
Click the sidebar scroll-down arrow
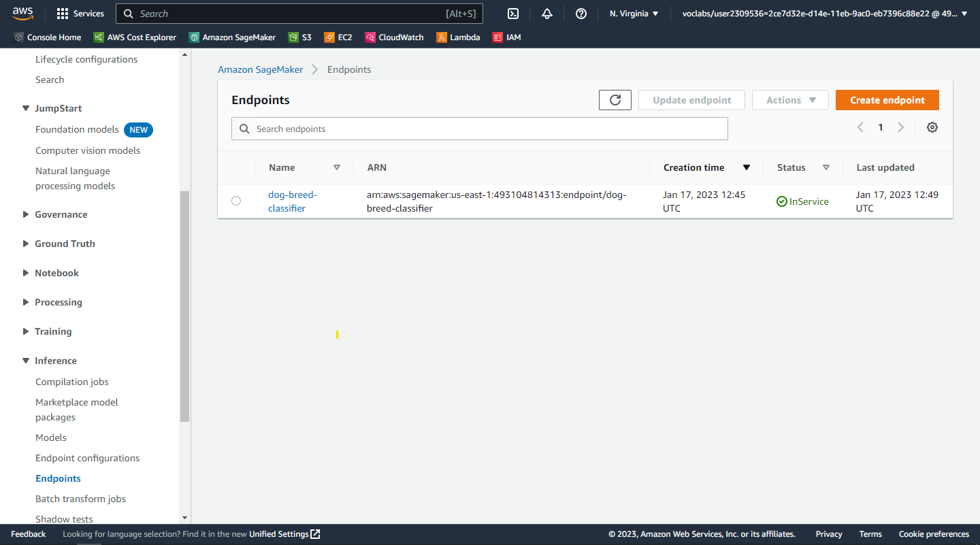click(184, 518)
